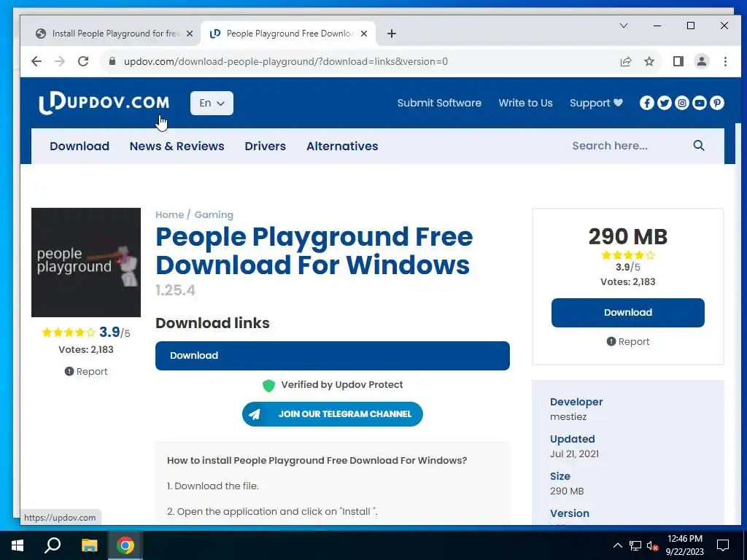Click the Jul 21, 2021 updated date
This screenshot has width=747, height=560.
point(575,454)
